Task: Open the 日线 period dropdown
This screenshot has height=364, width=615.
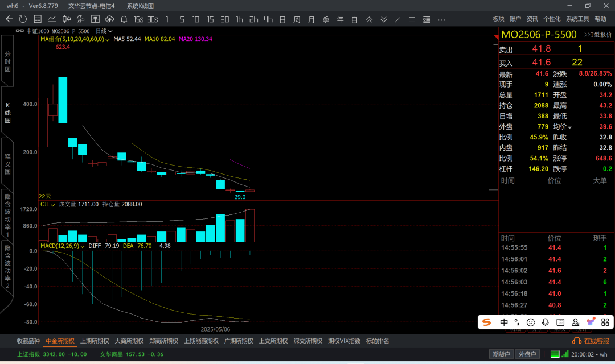Action: pyautogui.click(x=104, y=31)
